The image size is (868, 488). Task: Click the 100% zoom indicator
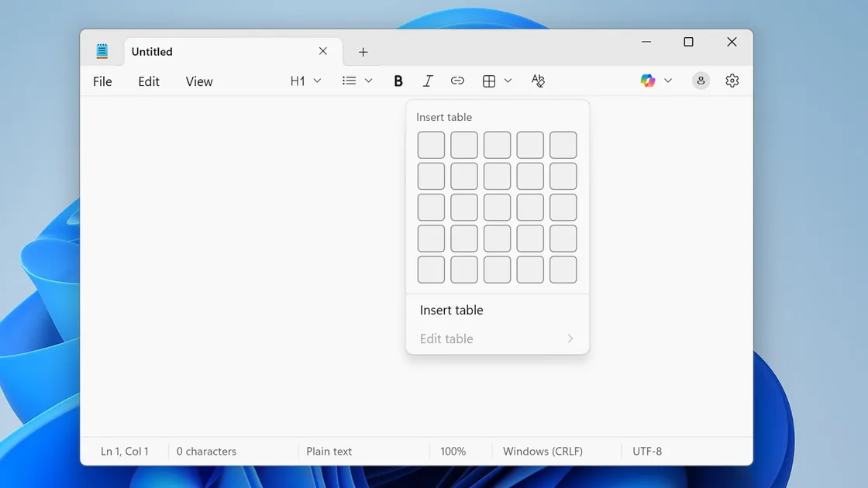[453, 451]
